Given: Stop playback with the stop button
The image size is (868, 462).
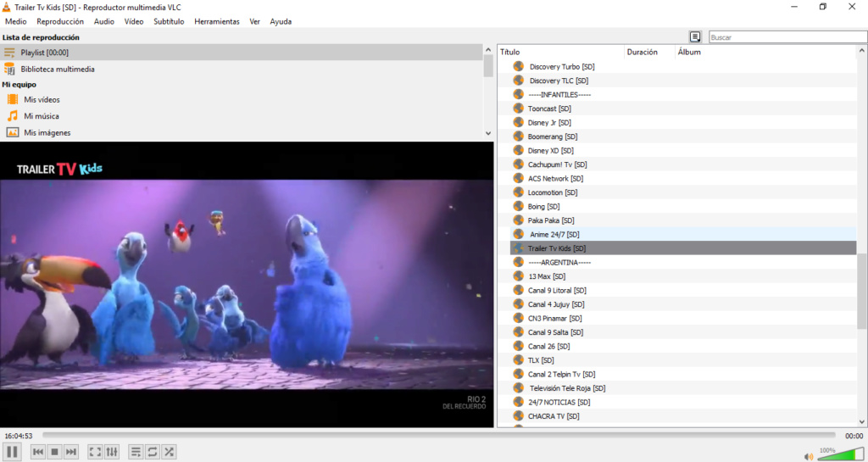Looking at the screenshot, I should [x=54, y=452].
